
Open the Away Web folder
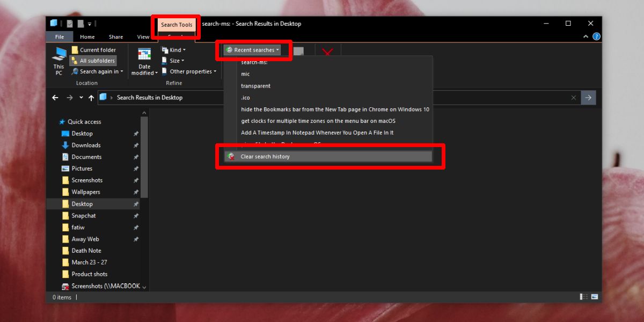[85, 239]
